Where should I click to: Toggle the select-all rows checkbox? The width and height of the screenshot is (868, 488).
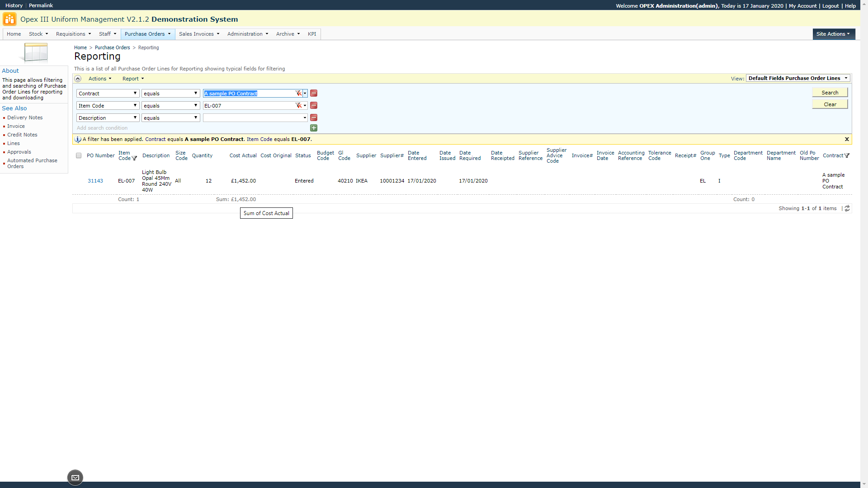click(79, 155)
